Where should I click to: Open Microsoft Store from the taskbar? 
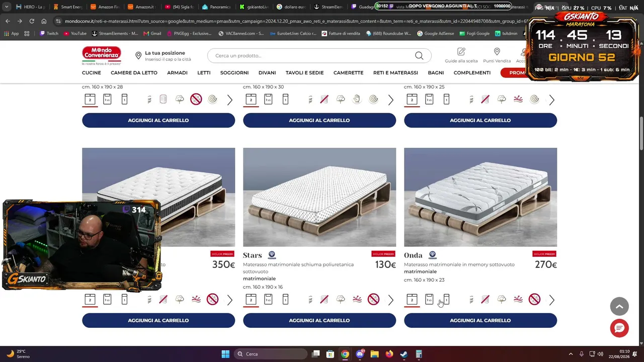330,354
